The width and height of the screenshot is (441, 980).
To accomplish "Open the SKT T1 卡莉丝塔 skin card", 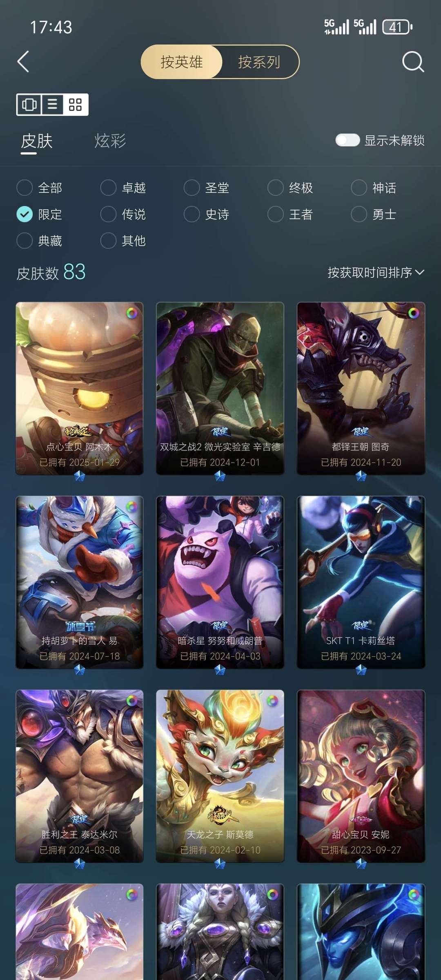I will (361, 582).
